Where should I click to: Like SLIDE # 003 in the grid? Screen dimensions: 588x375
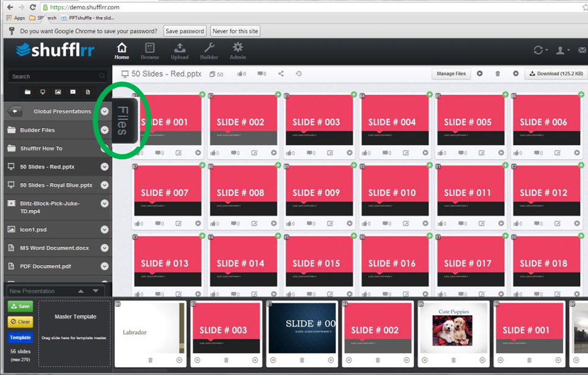click(x=290, y=153)
